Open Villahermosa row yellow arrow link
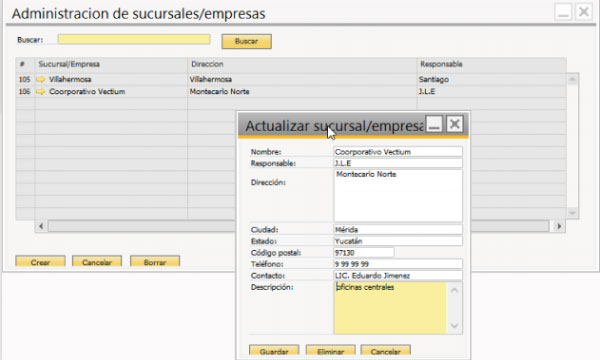This screenshot has width=600, height=360. [x=41, y=80]
